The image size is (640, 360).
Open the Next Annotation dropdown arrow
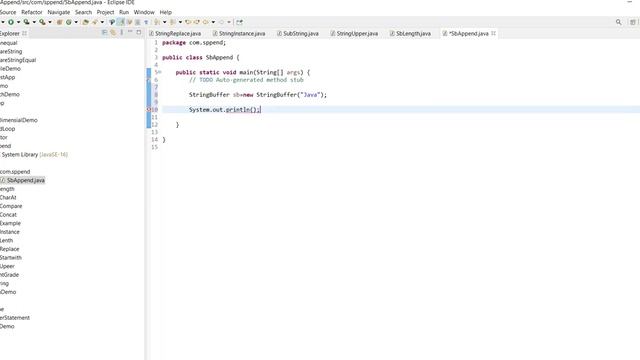coord(164,22)
